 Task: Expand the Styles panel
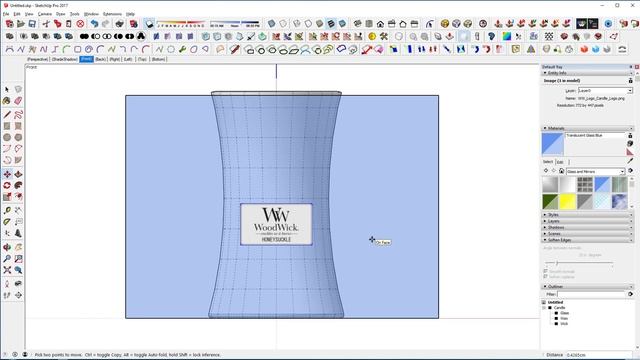tap(545, 215)
